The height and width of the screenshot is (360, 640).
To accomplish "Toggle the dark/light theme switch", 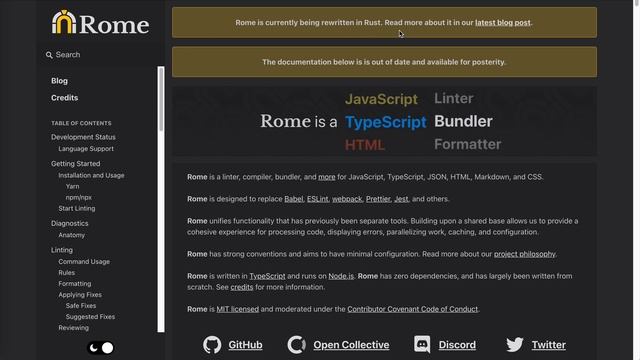I will click(x=100, y=348).
